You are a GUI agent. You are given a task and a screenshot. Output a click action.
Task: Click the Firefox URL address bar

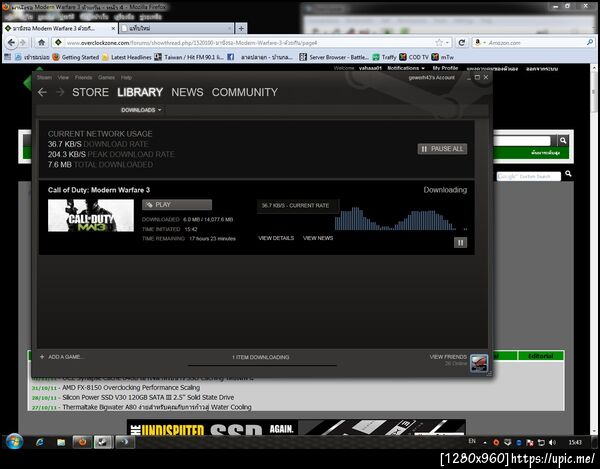coord(245,43)
